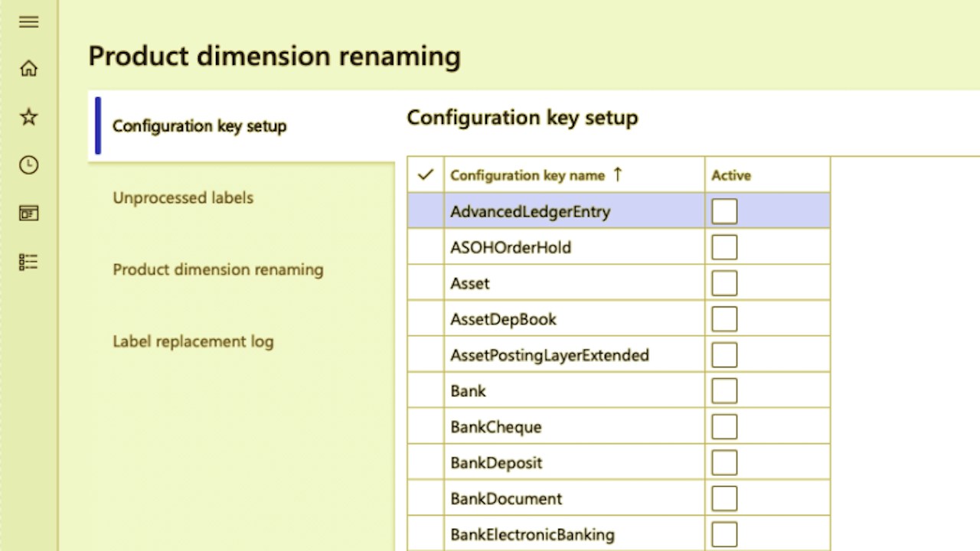Select the ASOHOrderHold row
This screenshot has height=551, width=980.
pyautogui.click(x=511, y=247)
